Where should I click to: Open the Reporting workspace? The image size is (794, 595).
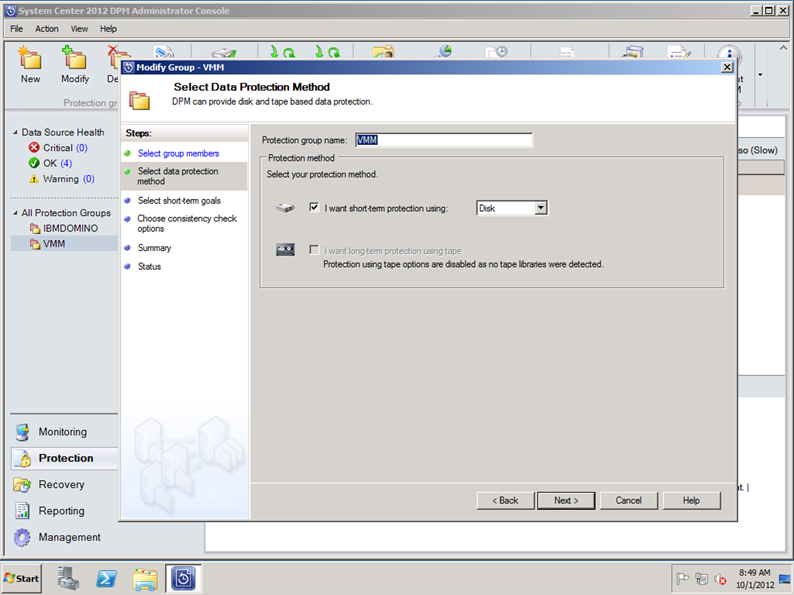coord(61,511)
